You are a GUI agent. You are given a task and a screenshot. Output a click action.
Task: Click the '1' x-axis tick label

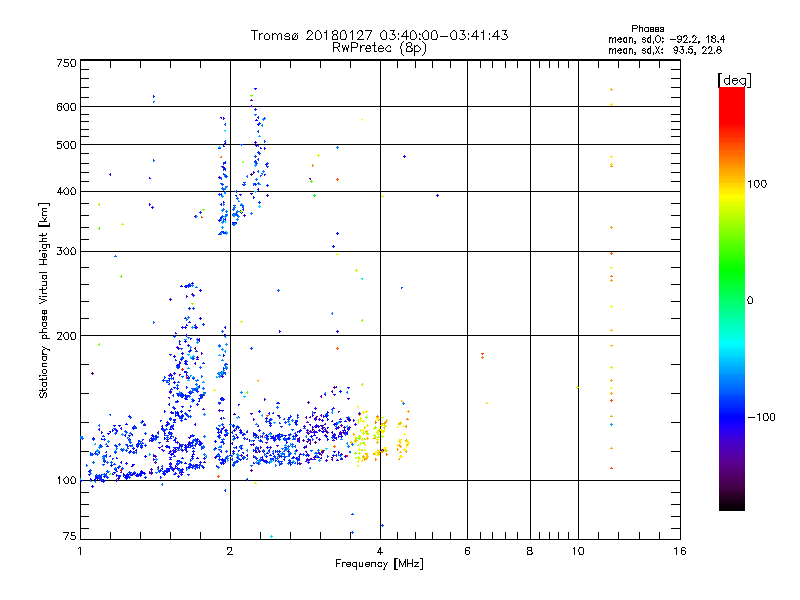(x=80, y=551)
